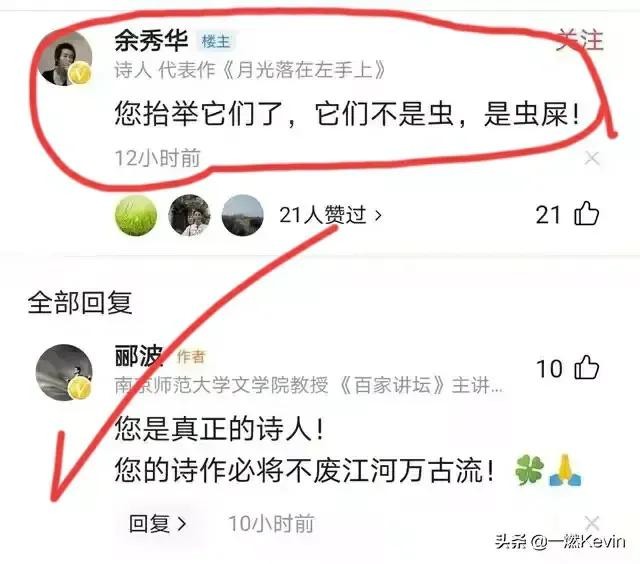The image size is (640, 564).
Task: Tap the like count 10
Action: [x=549, y=369]
